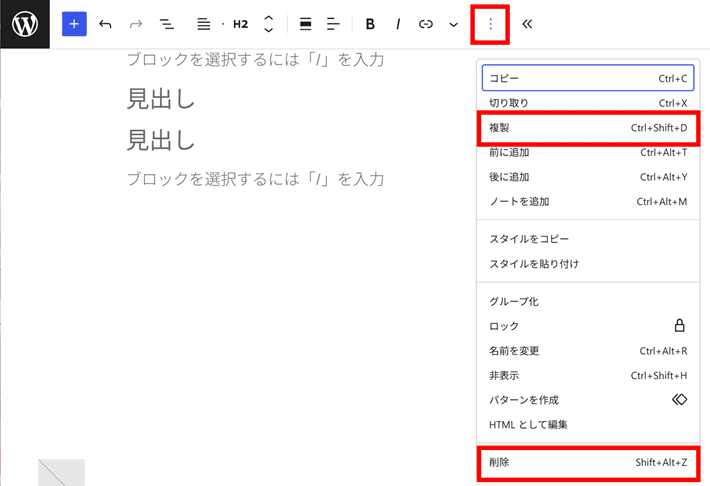Choose 複製 to duplicate the block
The width and height of the screenshot is (710, 486).
click(588, 128)
